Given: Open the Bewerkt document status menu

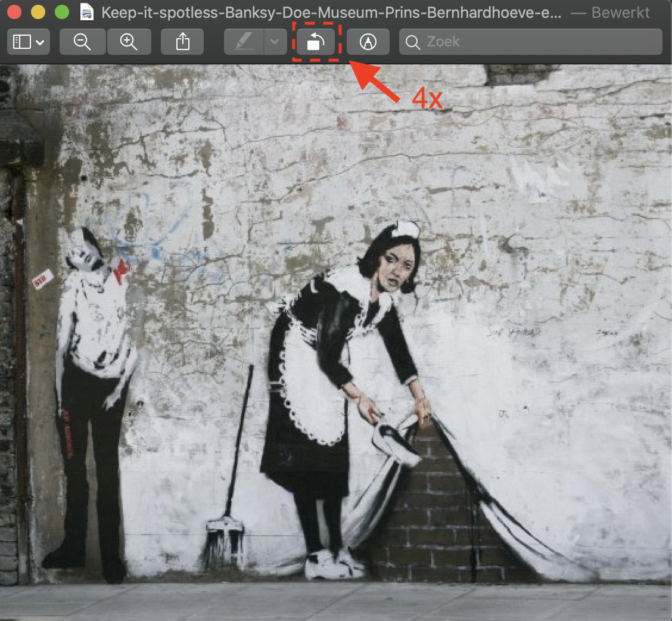Looking at the screenshot, I should click(621, 13).
